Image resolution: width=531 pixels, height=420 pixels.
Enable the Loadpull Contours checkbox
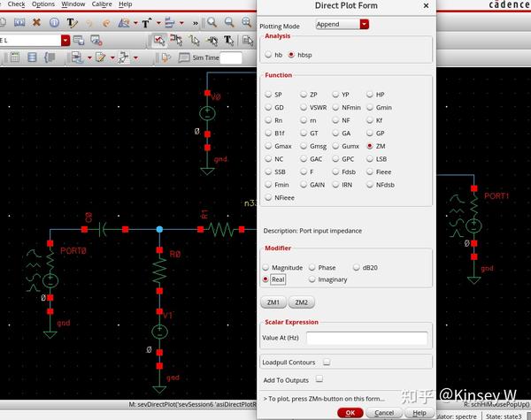(327, 363)
